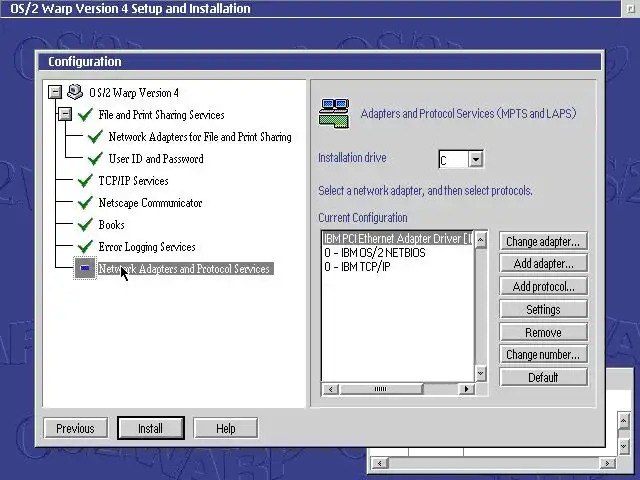Viewport: 640px width, 480px height.
Task: Open Help from the Configuration dialog
Action: [x=226, y=428]
